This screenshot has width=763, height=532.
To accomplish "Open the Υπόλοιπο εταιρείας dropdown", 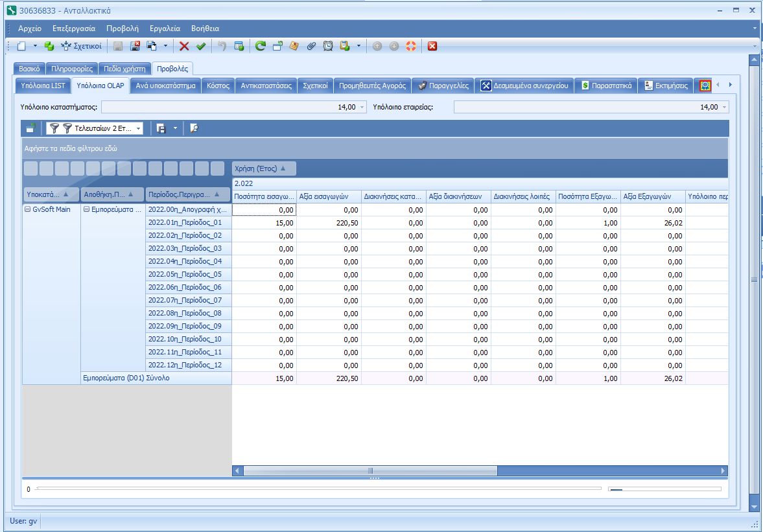I will (x=725, y=107).
